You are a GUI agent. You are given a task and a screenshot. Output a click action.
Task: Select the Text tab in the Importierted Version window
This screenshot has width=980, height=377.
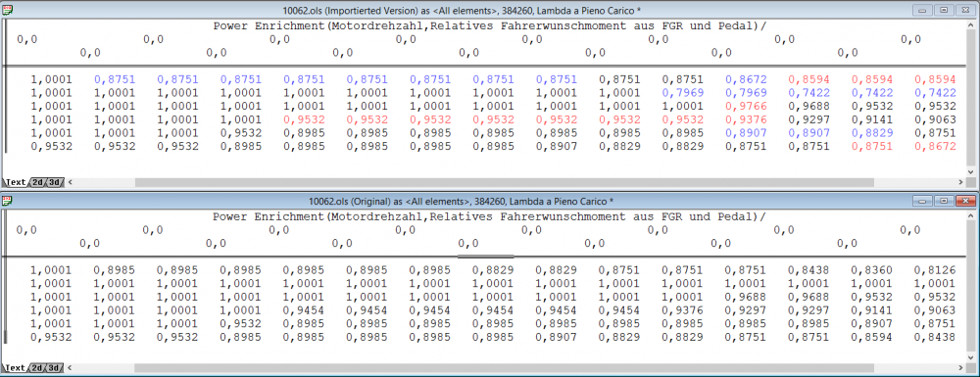coord(16,182)
